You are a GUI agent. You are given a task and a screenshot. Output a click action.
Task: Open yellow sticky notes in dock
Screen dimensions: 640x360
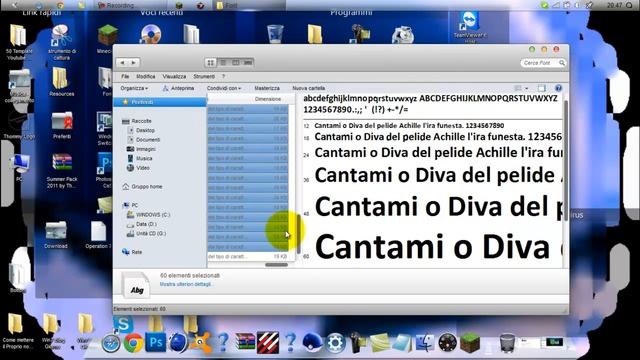[380, 342]
